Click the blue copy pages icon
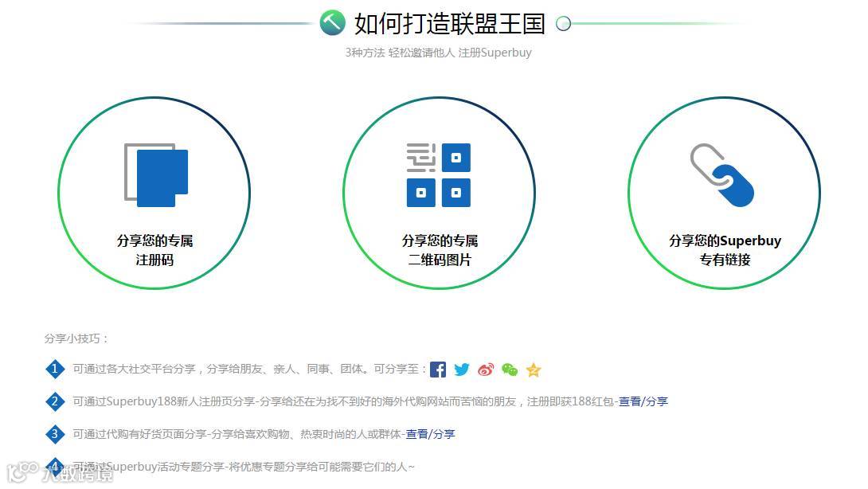Viewport: 868px width, 489px height. coord(156,174)
